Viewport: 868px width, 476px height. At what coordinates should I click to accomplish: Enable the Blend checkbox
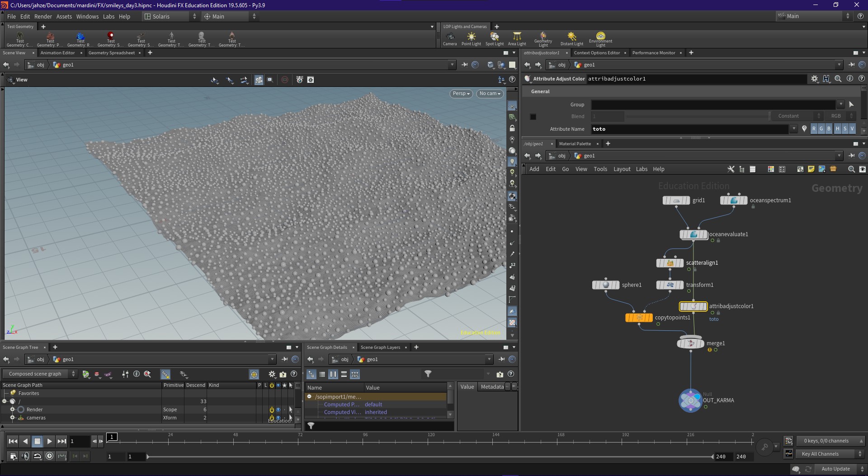[x=533, y=117]
